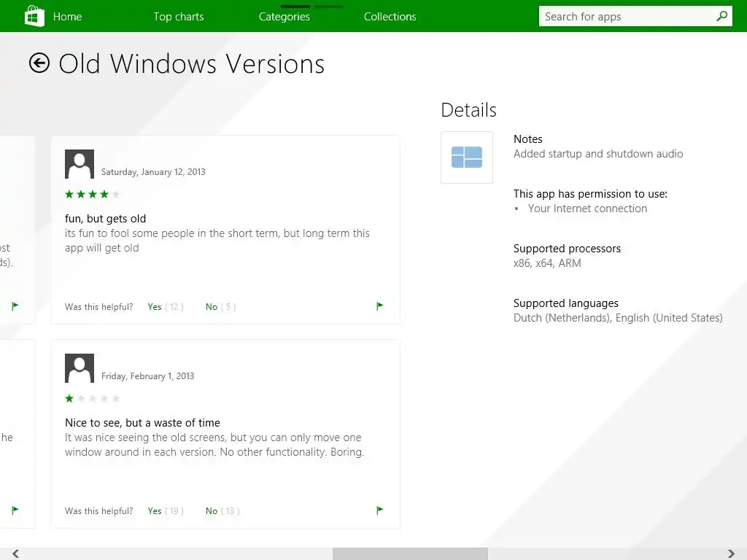
Task: Click 'Supported processors' label
Action: [x=567, y=249]
